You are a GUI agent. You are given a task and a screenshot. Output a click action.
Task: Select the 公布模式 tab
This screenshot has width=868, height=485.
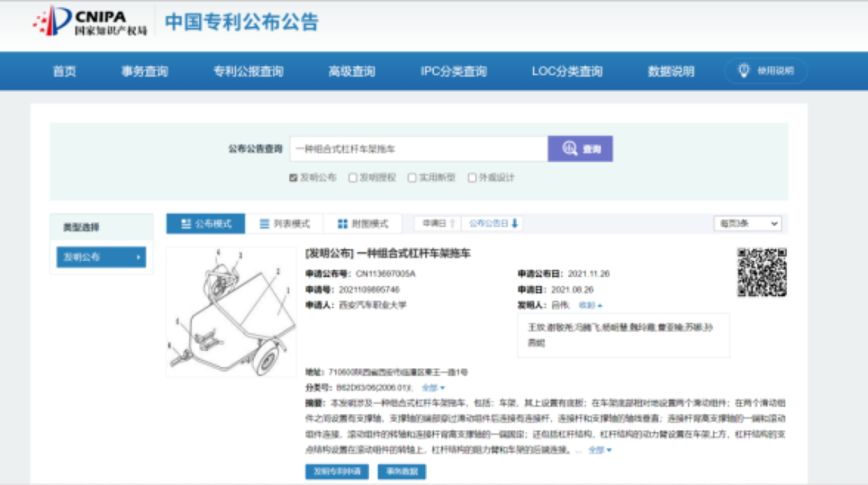[206, 223]
